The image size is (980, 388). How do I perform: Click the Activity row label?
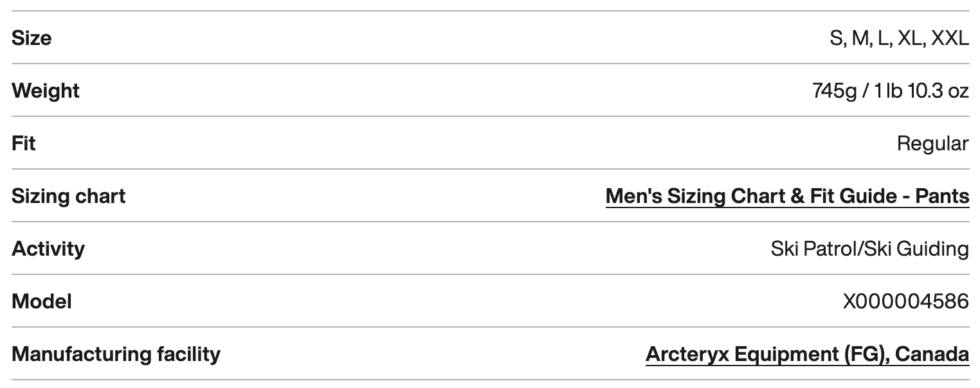tap(48, 249)
